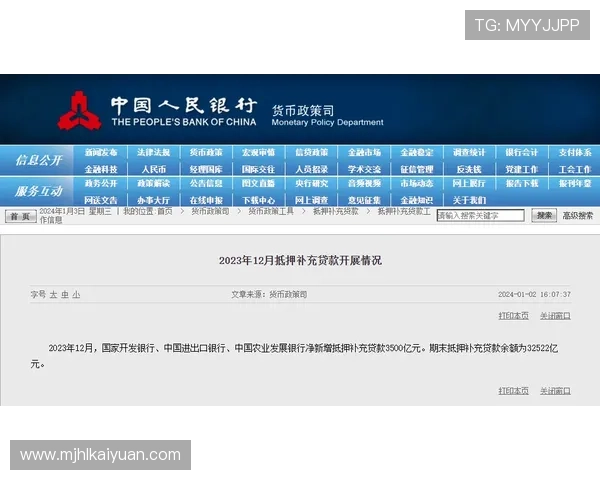
Task: Click 打印本页 beneath the article paragraph
Action: (513, 391)
